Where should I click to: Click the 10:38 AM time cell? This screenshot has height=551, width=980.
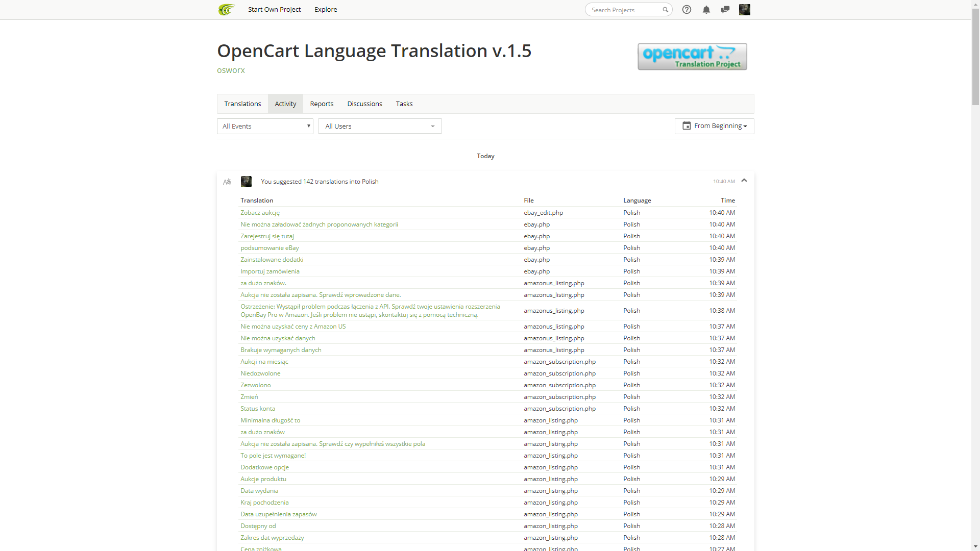pos(722,311)
